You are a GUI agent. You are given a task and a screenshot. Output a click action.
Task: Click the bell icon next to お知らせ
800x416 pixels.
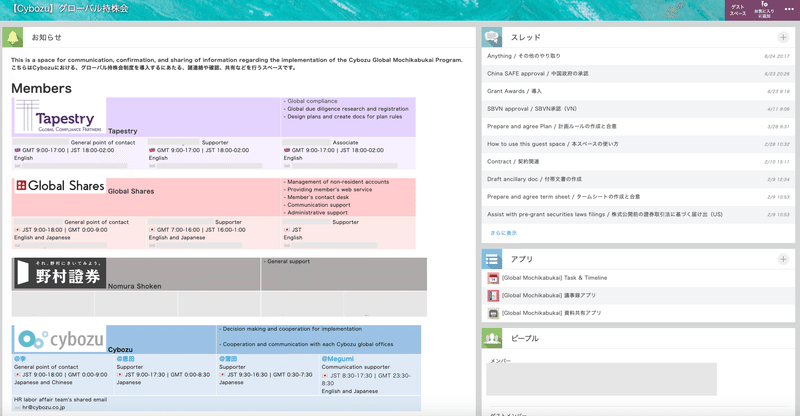pos(12,37)
